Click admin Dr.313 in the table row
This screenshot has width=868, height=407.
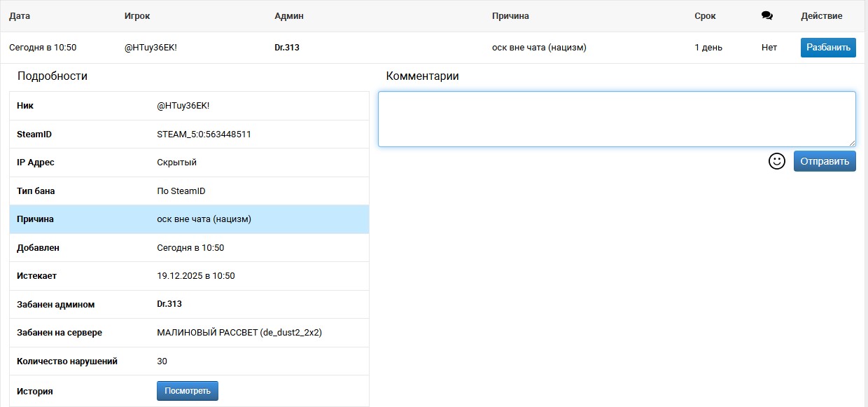coord(287,48)
